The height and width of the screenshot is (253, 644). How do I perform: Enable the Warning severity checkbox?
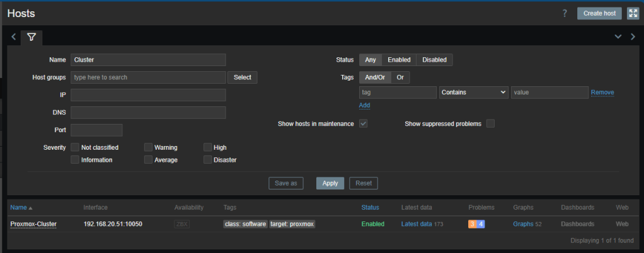[x=148, y=147]
